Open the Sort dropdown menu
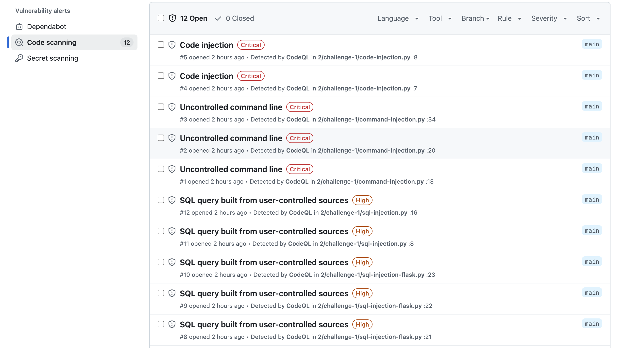Image resolution: width=644 pixels, height=348 pixels. point(588,18)
